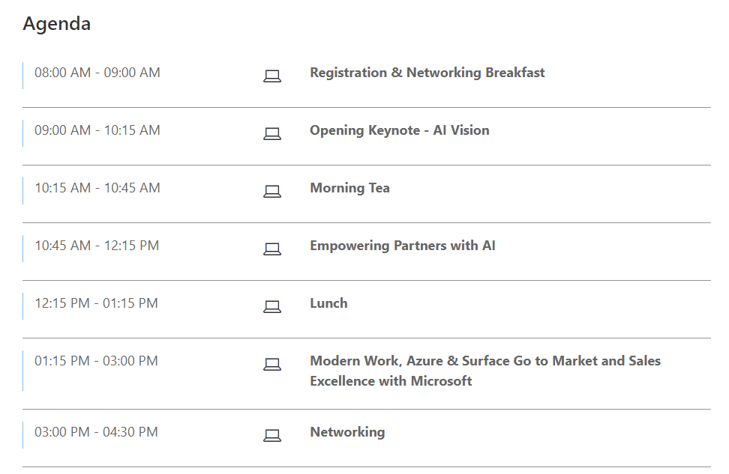Image resolution: width=729 pixels, height=474 pixels.
Task: Select the Morning Tea session title
Action: point(350,188)
